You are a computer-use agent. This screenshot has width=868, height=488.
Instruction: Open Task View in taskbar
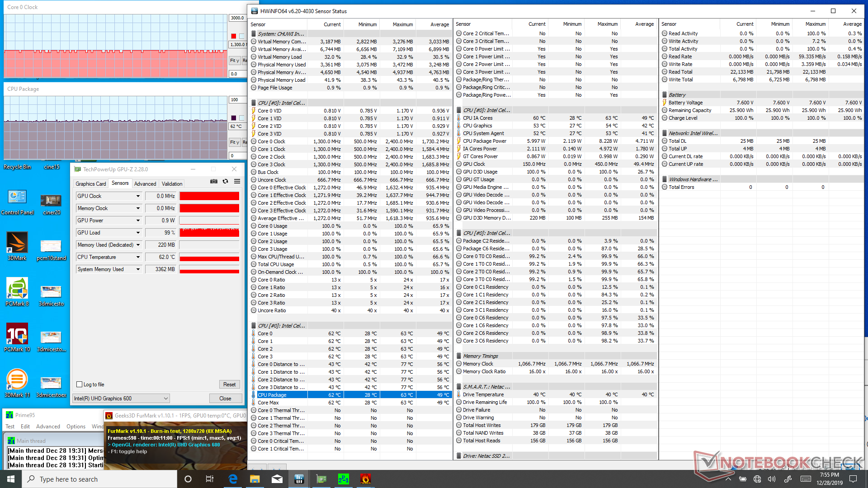click(209, 479)
